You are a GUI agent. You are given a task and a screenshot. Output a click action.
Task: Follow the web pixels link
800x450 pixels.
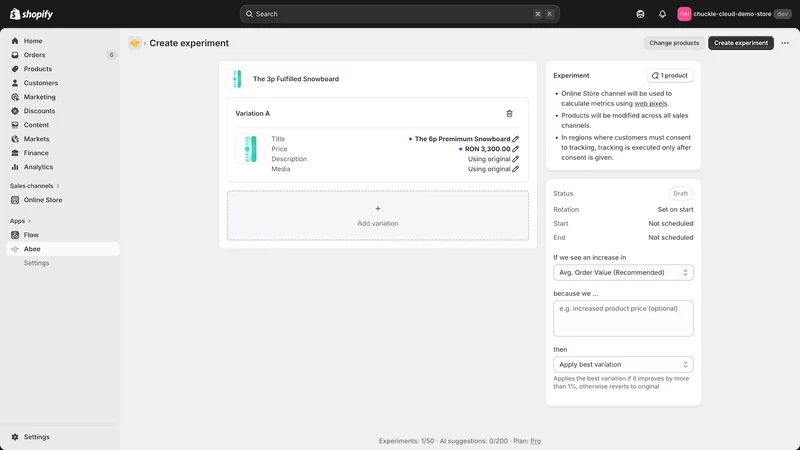tap(651, 104)
